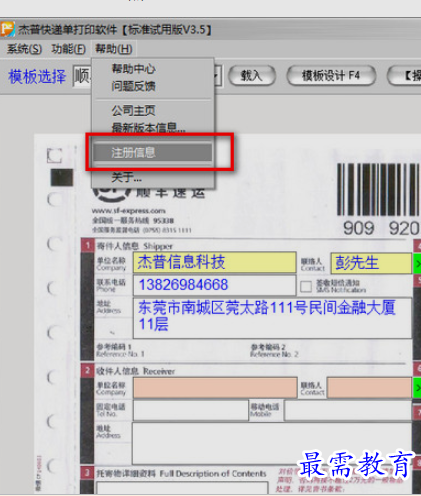Select 问题反馈 menu entry
Screen dimensions: 421x496
[x=133, y=86]
